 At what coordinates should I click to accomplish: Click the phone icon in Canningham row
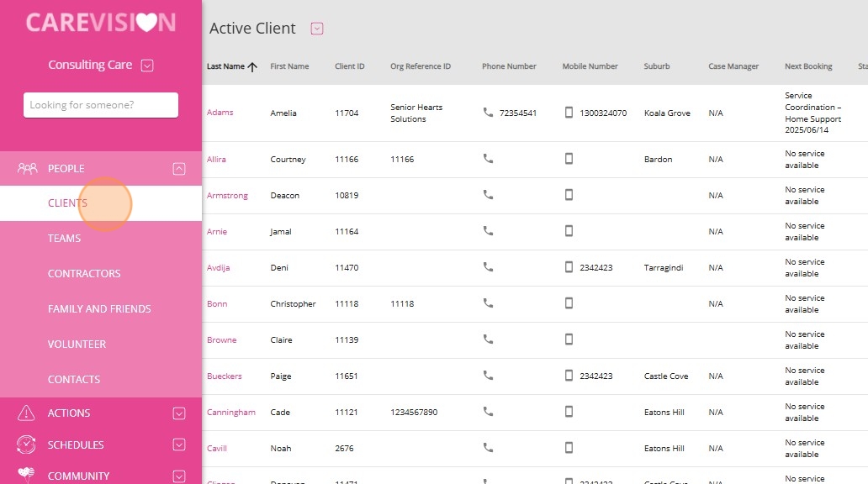pyautogui.click(x=488, y=412)
